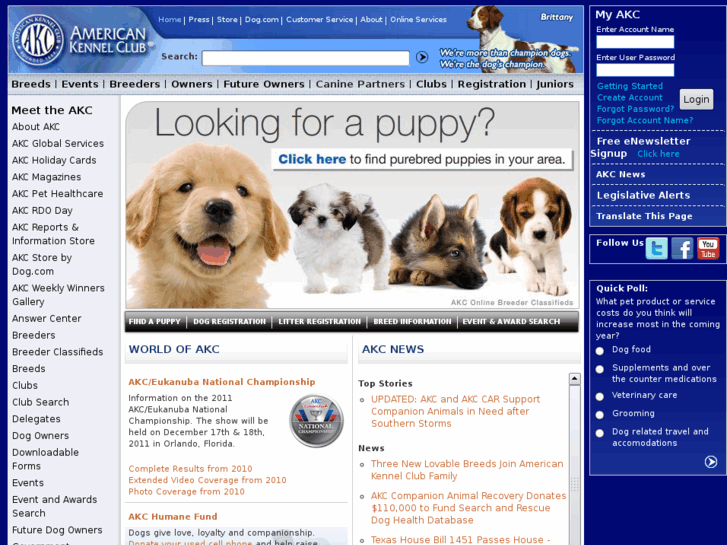This screenshot has height=545, width=727.
Task: Focus the Enter Account Name field
Action: pyautogui.click(x=635, y=42)
